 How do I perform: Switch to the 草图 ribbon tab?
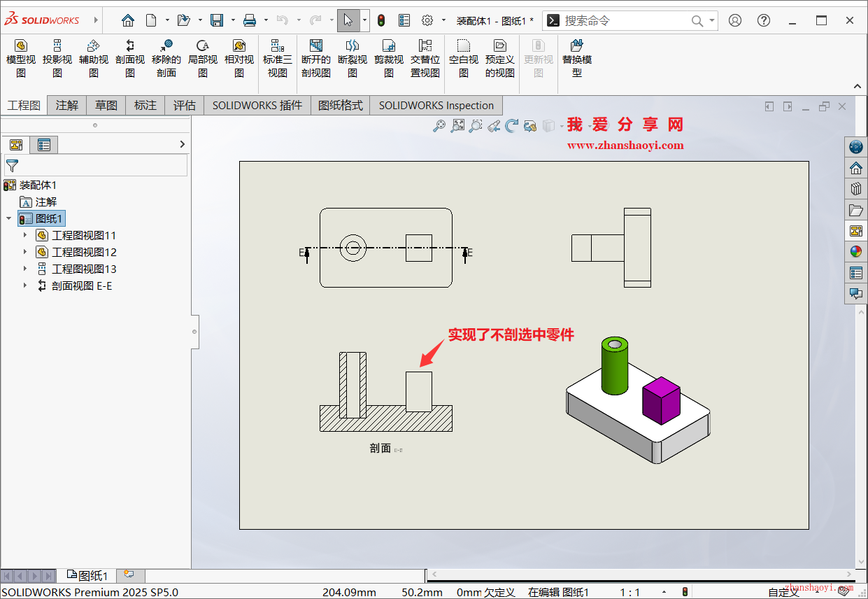tap(106, 105)
